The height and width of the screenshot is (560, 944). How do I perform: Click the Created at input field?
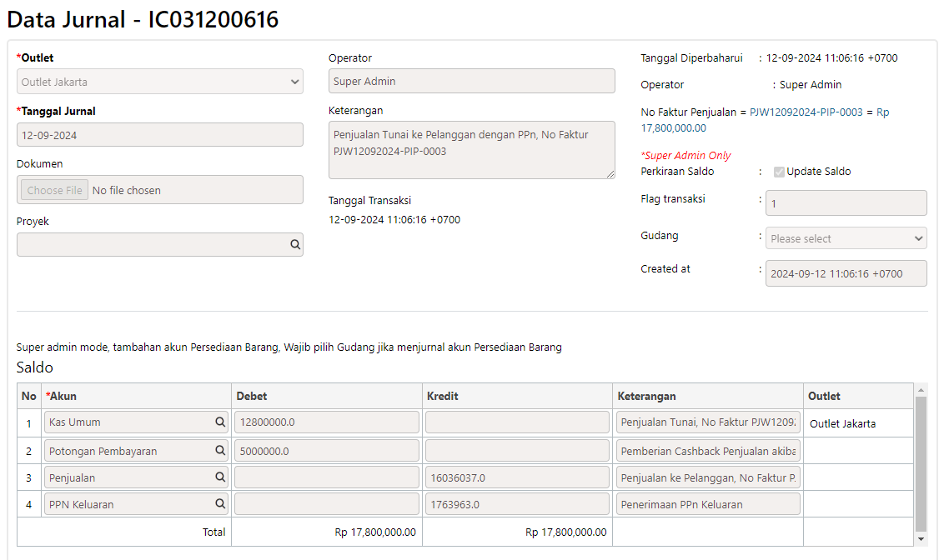pos(846,273)
